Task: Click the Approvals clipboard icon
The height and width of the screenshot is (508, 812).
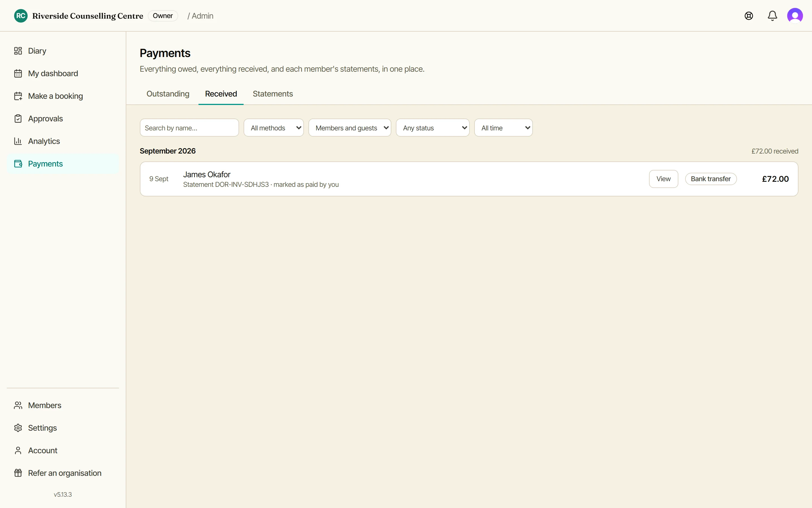Action: (x=18, y=119)
